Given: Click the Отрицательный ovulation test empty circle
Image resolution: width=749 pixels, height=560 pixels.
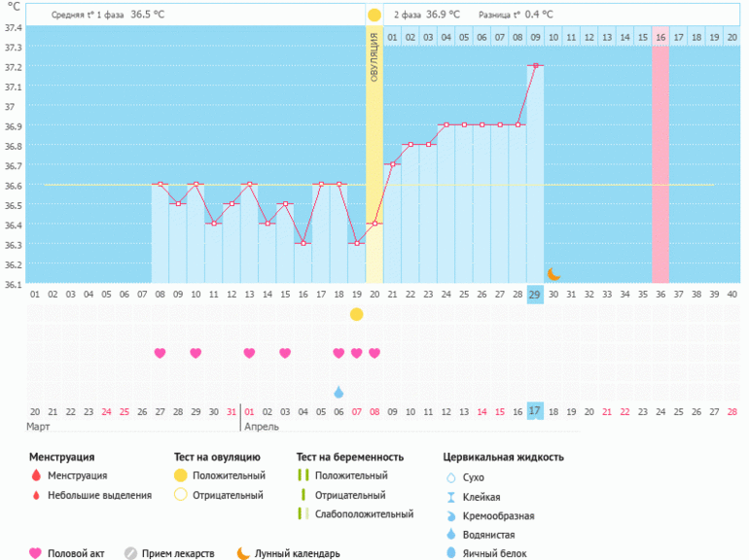Looking at the screenshot, I should 180,495.
